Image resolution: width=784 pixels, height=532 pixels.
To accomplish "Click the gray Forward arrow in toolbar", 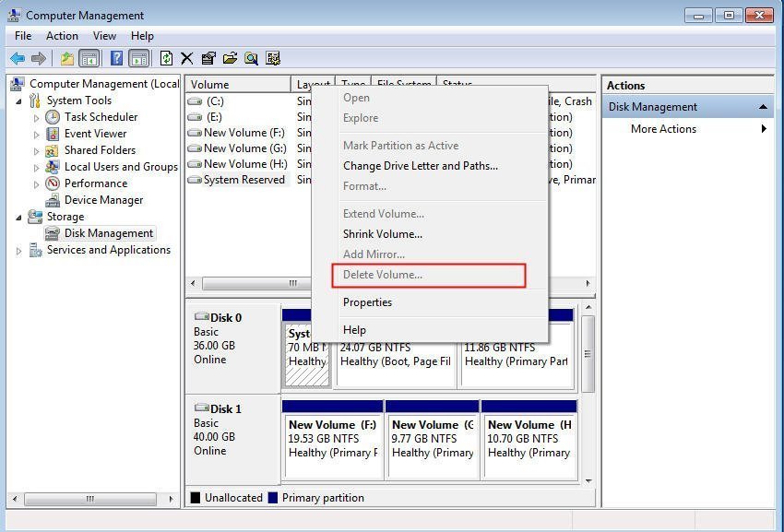I will click(x=39, y=58).
